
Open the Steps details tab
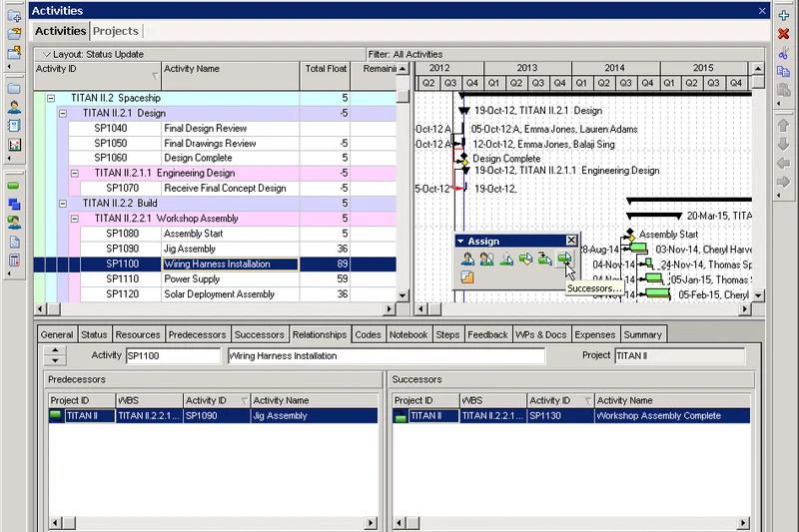(447, 334)
